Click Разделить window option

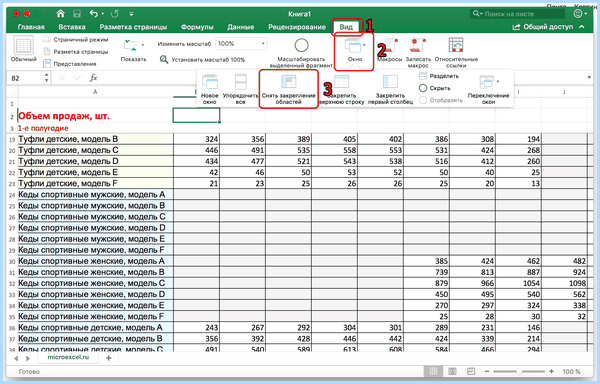click(439, 76)
